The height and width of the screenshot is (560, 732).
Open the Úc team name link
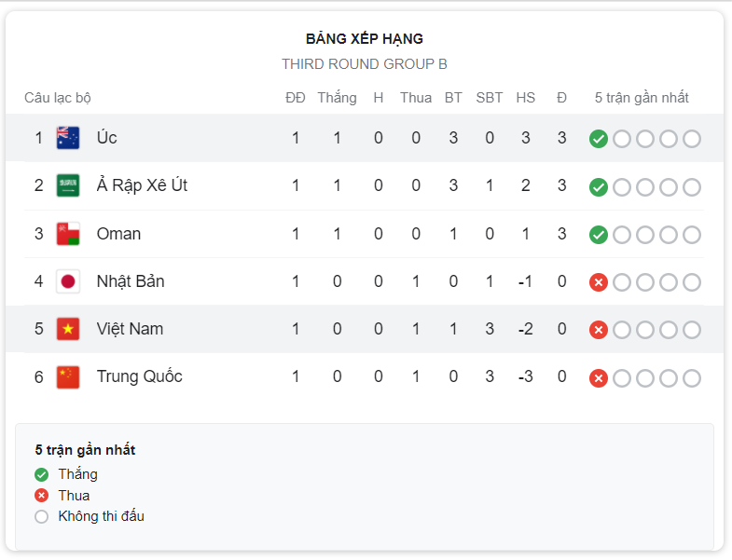(106, 138)
